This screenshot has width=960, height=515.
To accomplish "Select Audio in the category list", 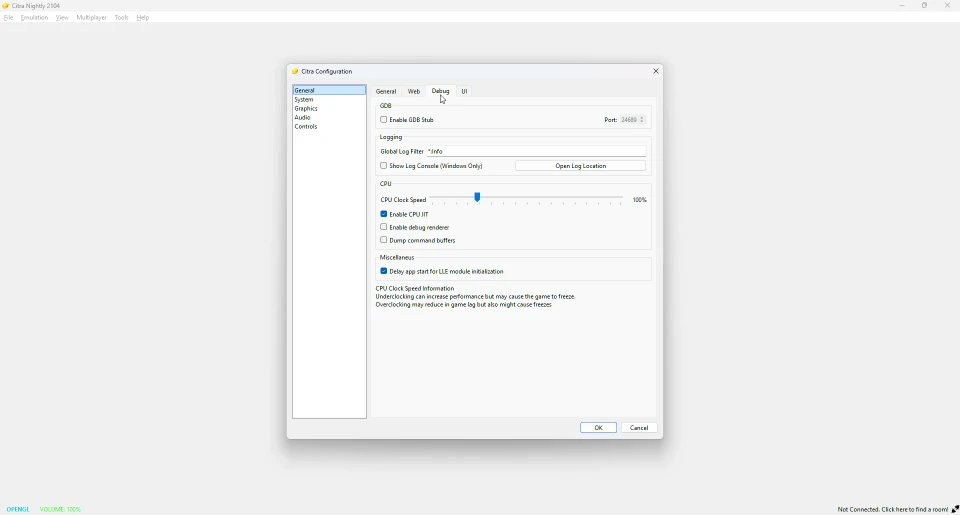I will (329, 118).
